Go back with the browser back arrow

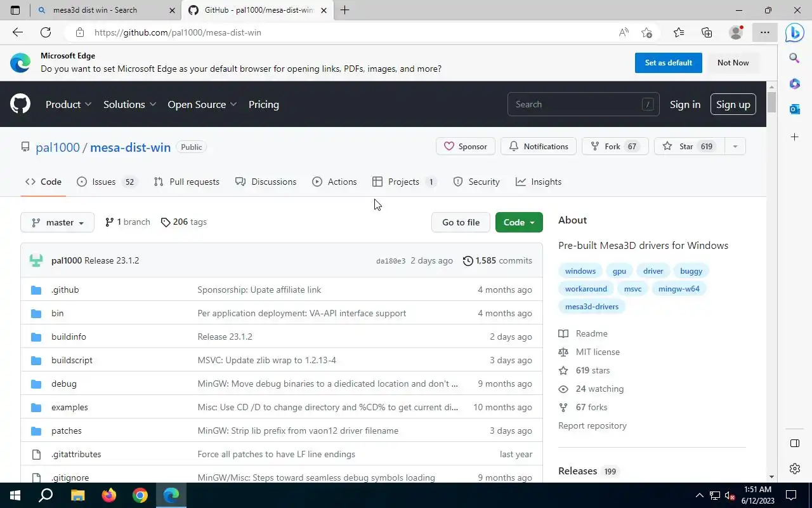pyautogui.click(x=18, y=32)
